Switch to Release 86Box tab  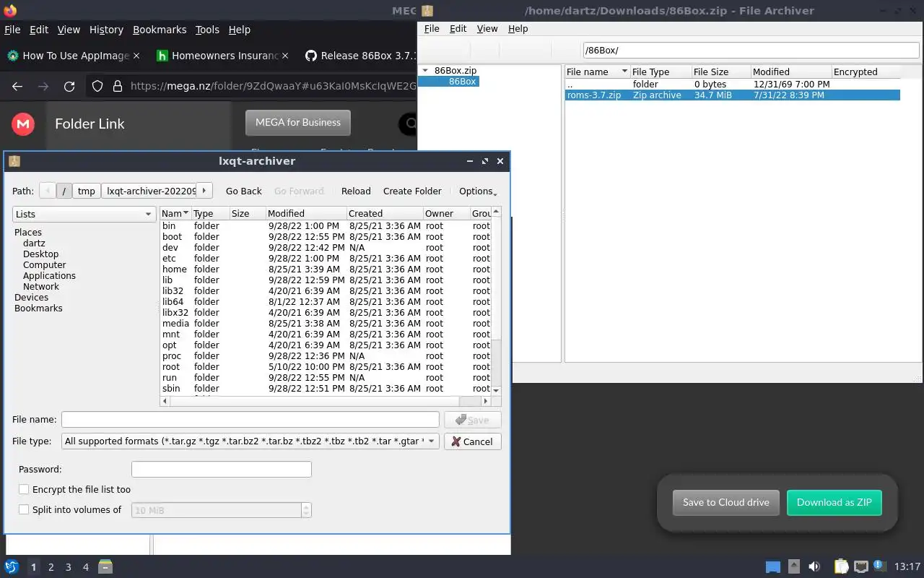359,56
